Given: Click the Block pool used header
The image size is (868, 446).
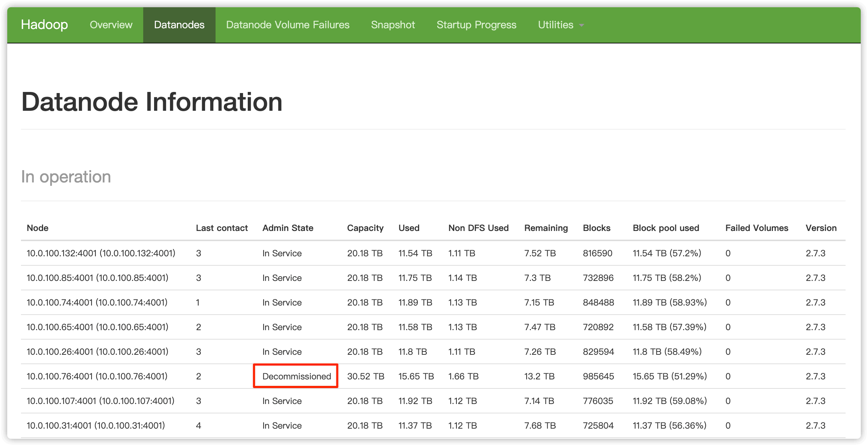Looking at the screenshot, I should click(x=666, y=228).
